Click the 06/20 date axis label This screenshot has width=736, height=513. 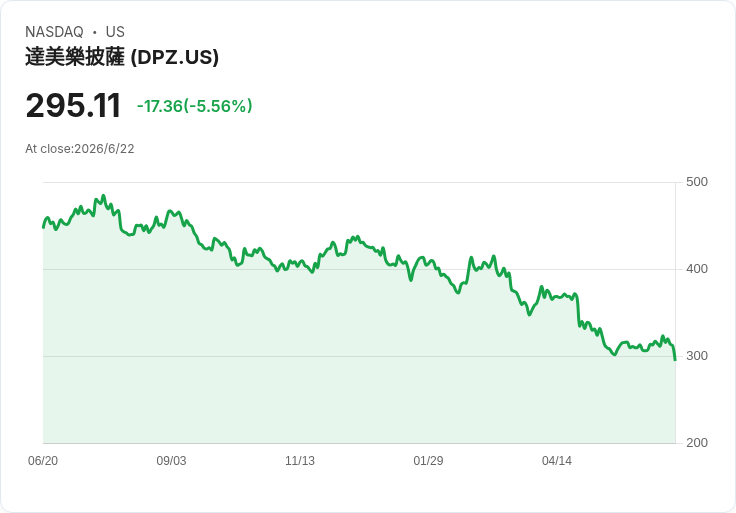43,460
